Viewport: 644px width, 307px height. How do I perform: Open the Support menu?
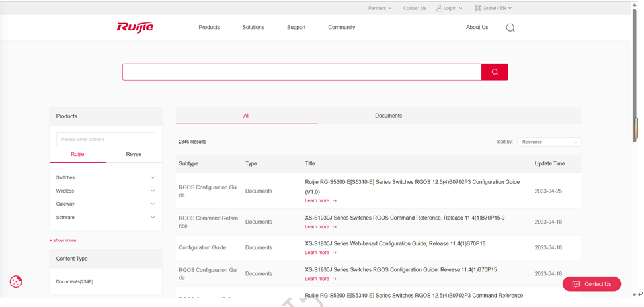point(296,28)
